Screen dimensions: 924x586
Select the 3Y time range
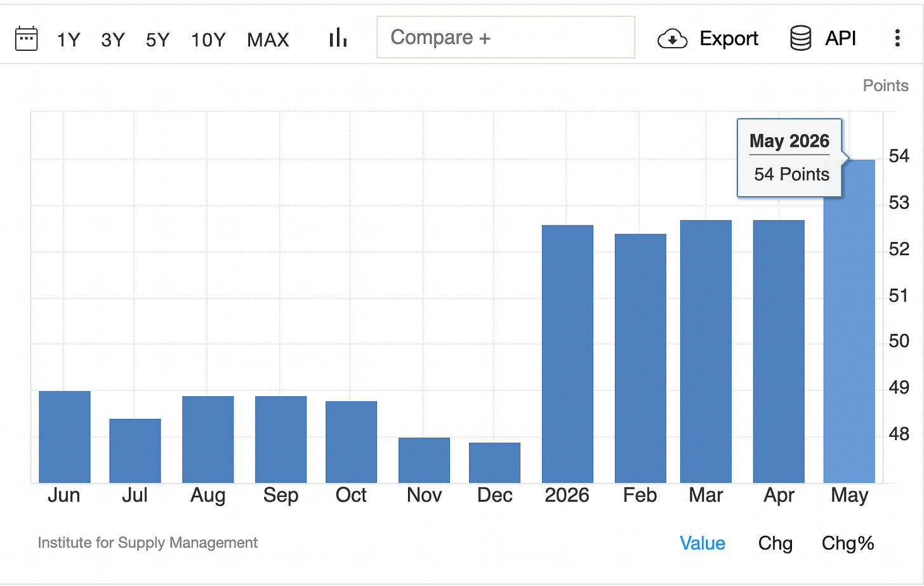[x=113, y=40]
